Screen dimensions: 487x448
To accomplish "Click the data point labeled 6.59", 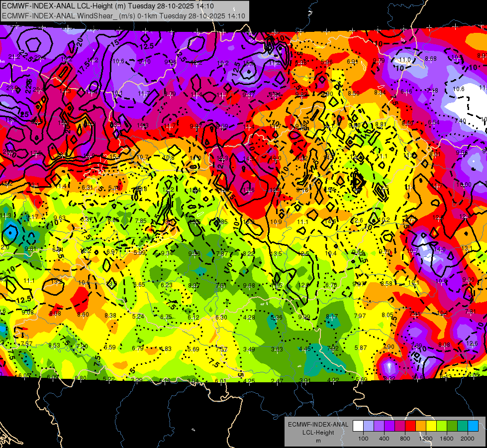I will 109,347.
